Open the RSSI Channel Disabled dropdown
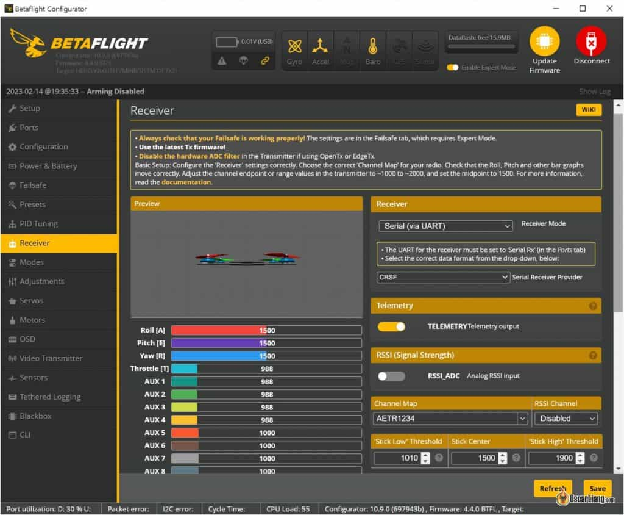The image size is (624, 515). click(566, 418)
